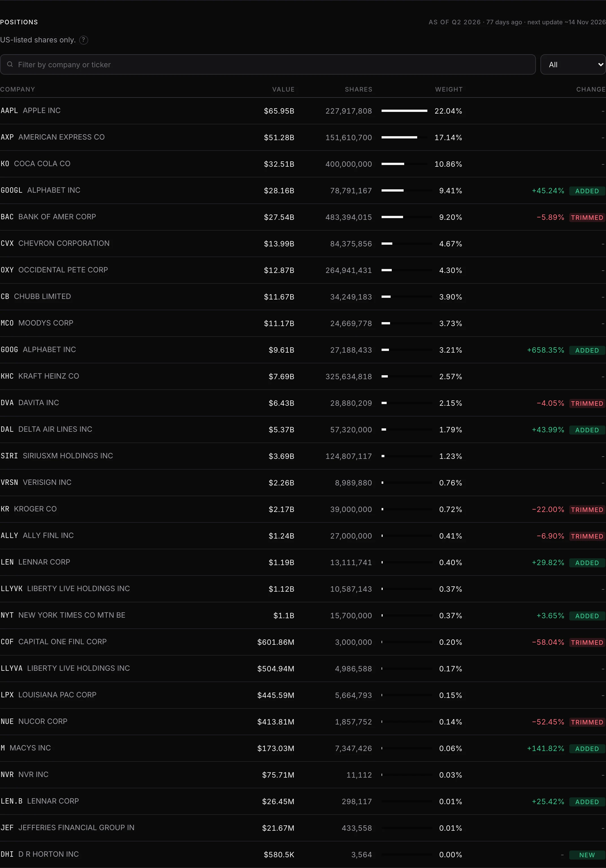Click the 400,000,000 shares cell for Coca Cola
This screenshot has width=606, height=868.
tap(349, 164)
